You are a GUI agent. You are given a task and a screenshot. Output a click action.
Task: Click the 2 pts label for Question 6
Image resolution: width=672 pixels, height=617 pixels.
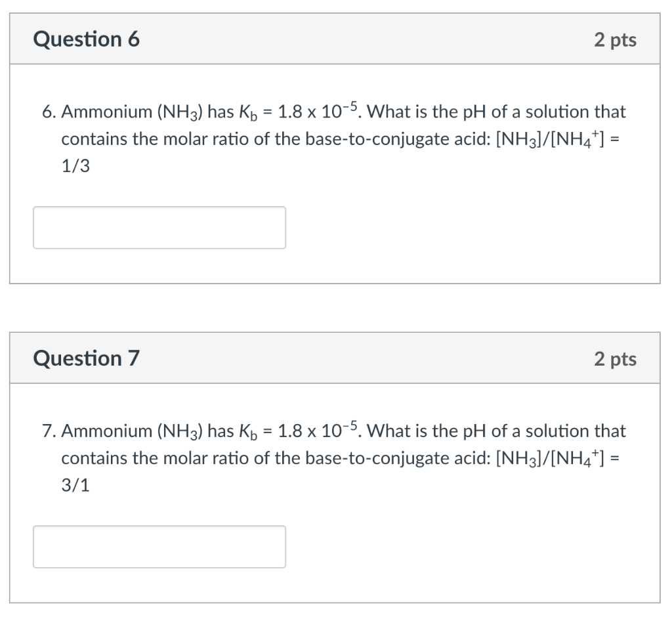click(x=616, y=39)
